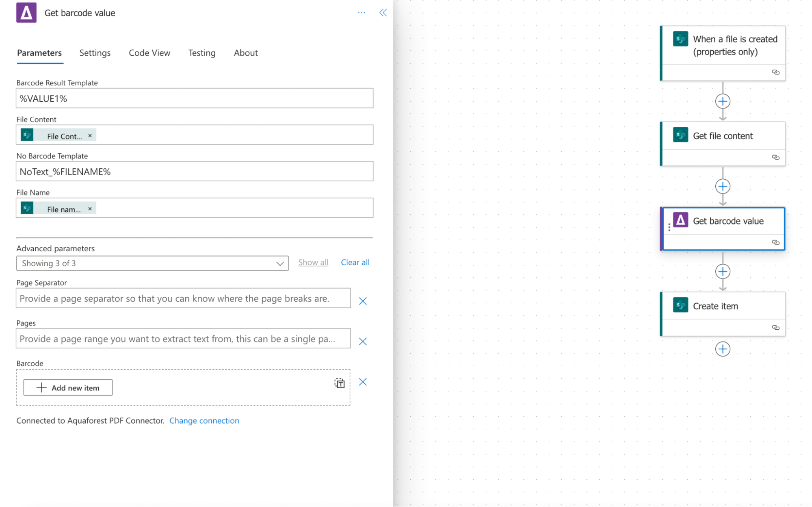Open the Testing tab

click(201, 53)
